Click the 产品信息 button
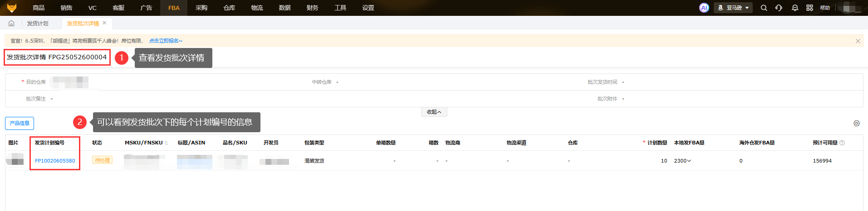The image size is (868, 211). (20, 123)
